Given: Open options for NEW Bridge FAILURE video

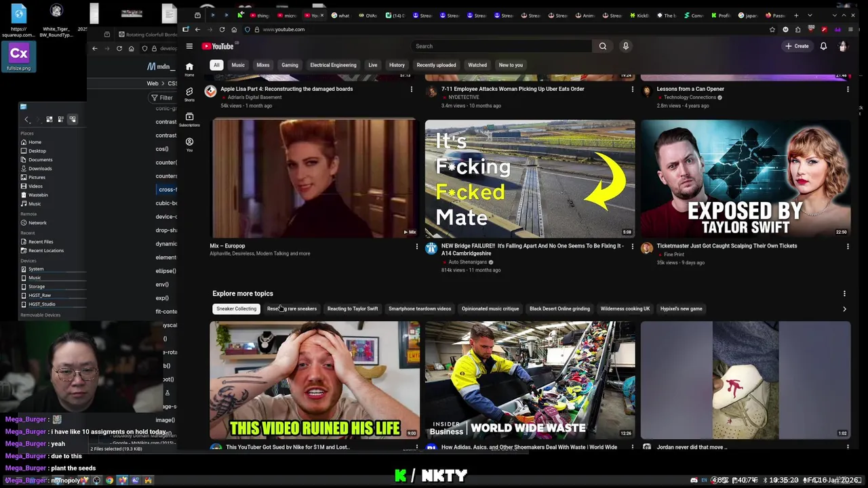Looking at the screenshot, I should coord(633,247).
